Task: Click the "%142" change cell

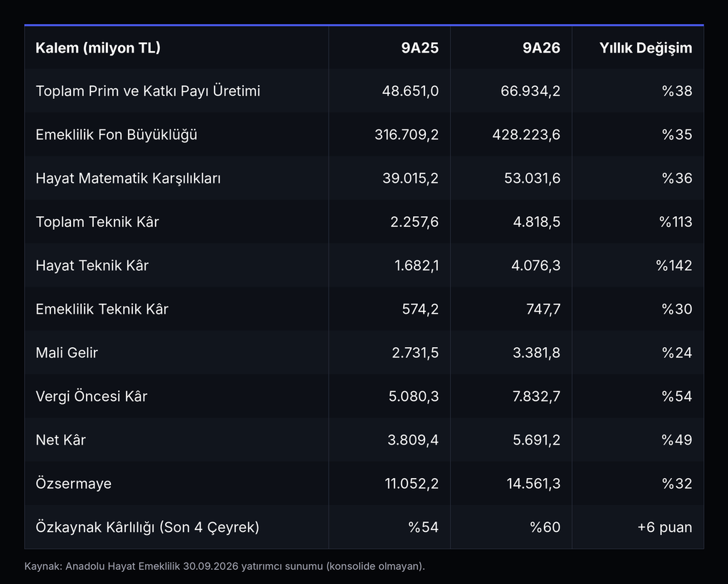Action: coord(674,265)
